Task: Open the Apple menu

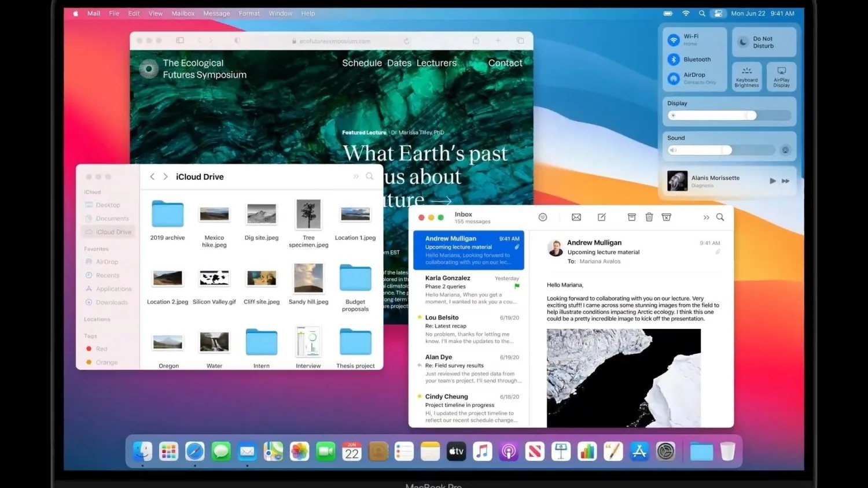Action: click(75, 13)
